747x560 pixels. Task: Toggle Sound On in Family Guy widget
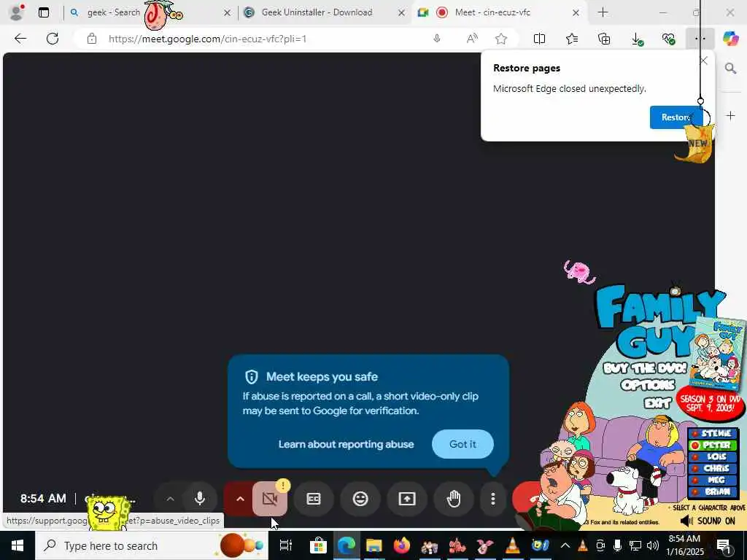coord(708,521)
